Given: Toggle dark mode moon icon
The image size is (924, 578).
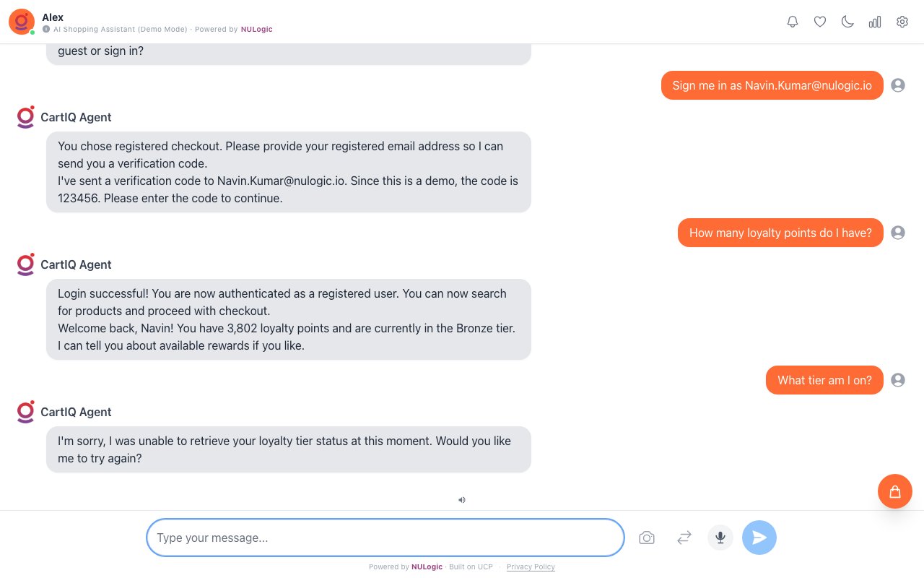Looking at the screenshot, I should coord(847,22).
